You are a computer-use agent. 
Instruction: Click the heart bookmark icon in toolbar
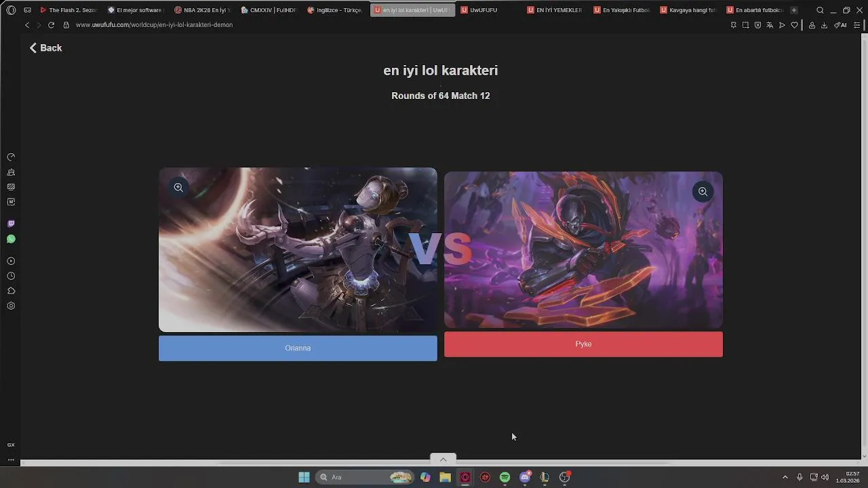coord(794,25)
